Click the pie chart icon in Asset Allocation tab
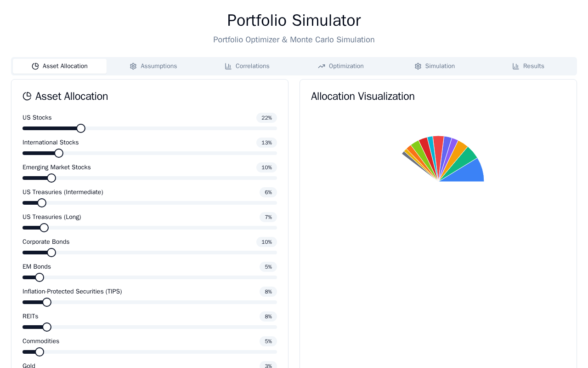The width and height of the screenshot is (588, 368). pos(35,66)
